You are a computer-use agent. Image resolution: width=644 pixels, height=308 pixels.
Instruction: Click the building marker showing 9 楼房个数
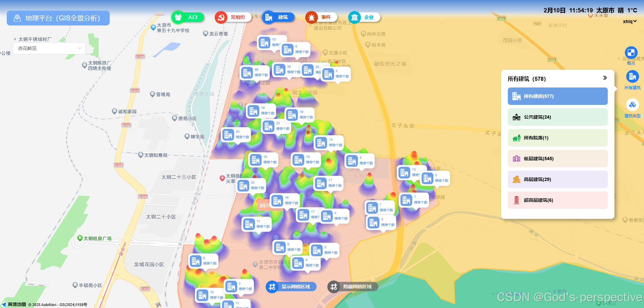point(287,247)
